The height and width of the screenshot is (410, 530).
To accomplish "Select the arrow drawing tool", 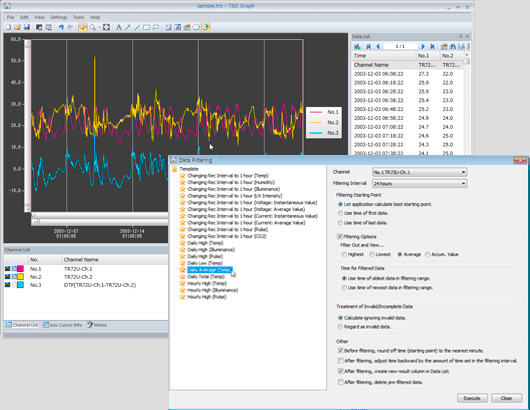I will tap(128, 27).
